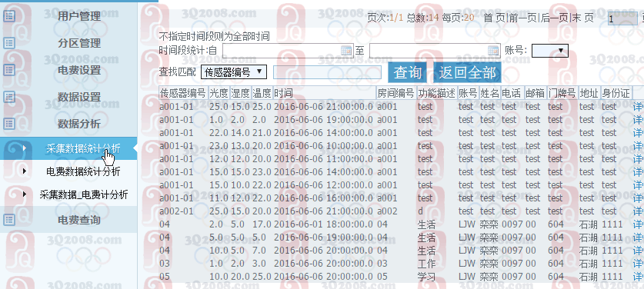Click the list icon beside 数据设置
The height and width of the screenshot is (289, 644).
pyautogui.click(x=9, y=97)
